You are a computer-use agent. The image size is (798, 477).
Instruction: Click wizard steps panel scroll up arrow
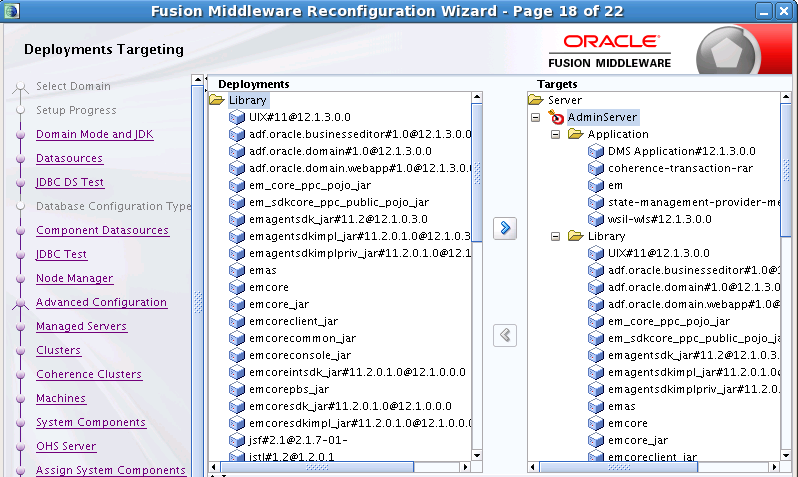click(x=197, y=79)
